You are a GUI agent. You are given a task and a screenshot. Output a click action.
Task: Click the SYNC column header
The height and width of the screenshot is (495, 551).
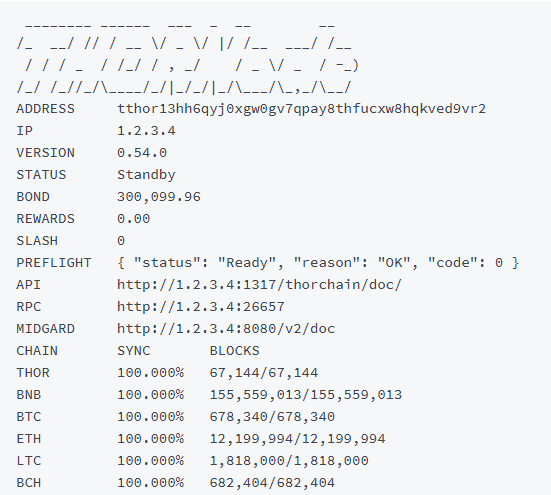tap(134, 351)
